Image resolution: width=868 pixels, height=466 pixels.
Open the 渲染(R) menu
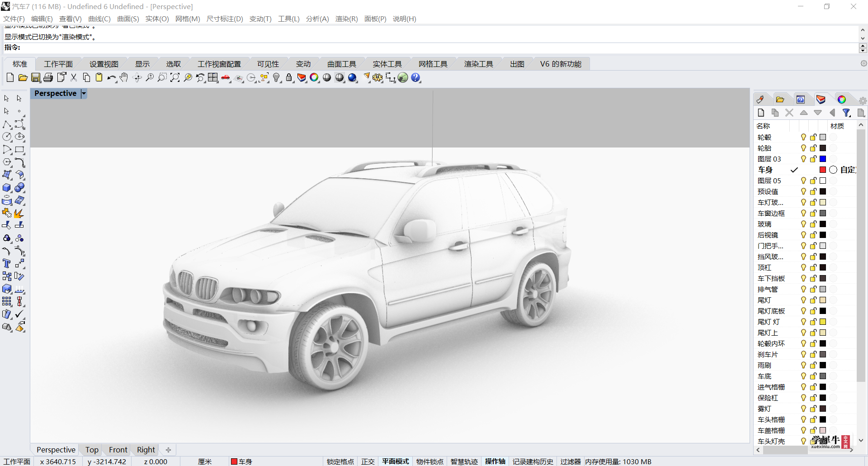[347, 19]
